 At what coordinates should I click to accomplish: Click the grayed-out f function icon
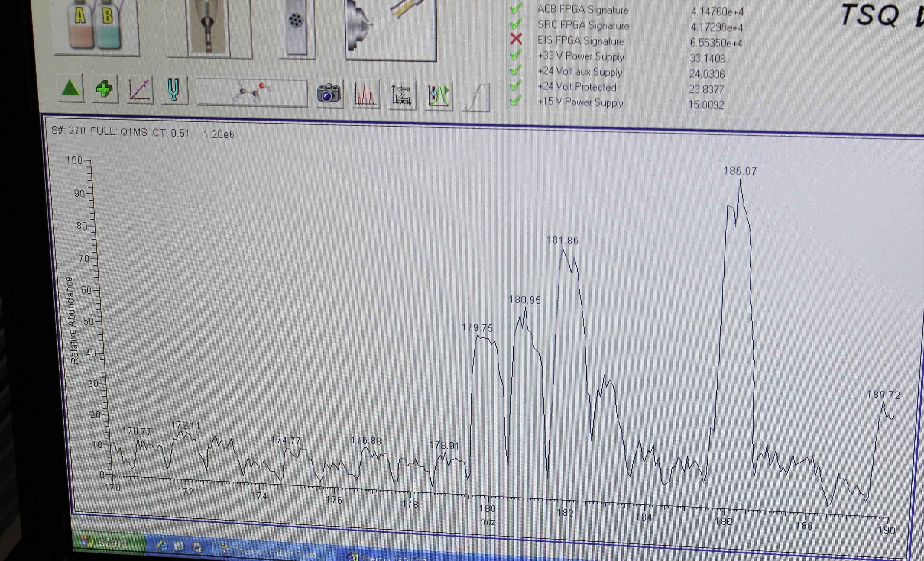click(475, 98)
